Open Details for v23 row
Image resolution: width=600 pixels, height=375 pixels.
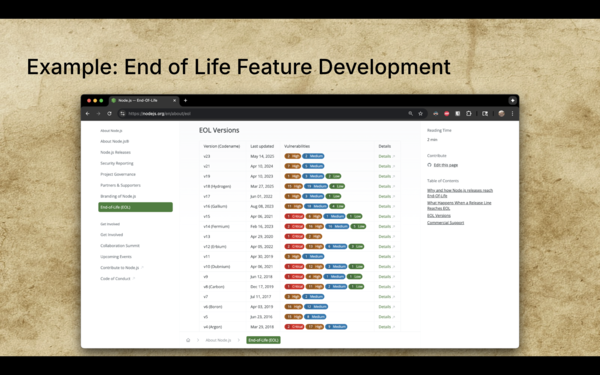pos(386,156)
